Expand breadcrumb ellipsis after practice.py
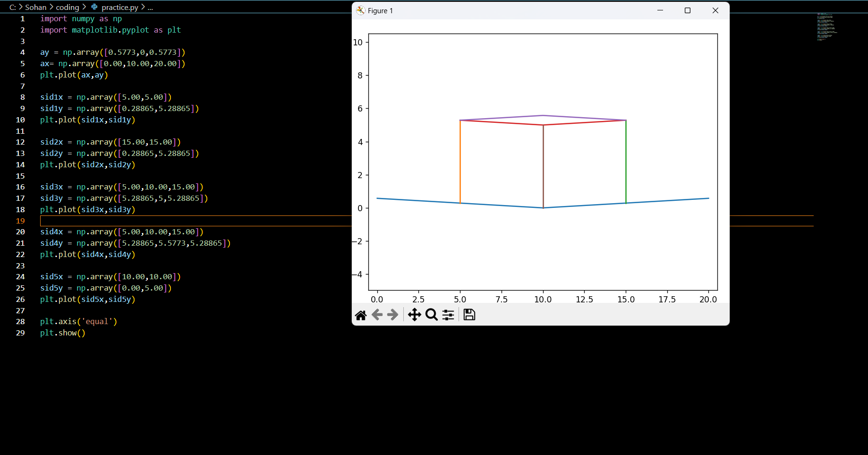This screenshot has height=455, width=868. click(x=150, y=7)
